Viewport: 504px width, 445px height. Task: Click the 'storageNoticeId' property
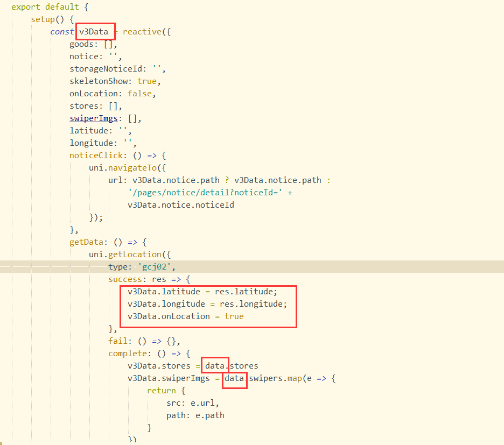coord(106,69)
